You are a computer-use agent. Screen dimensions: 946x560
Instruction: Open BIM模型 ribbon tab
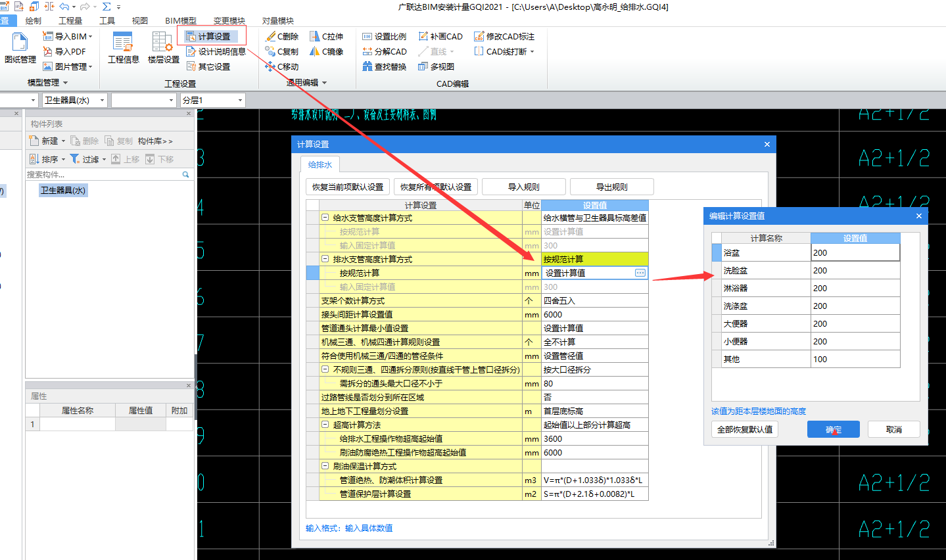(181, 20)
